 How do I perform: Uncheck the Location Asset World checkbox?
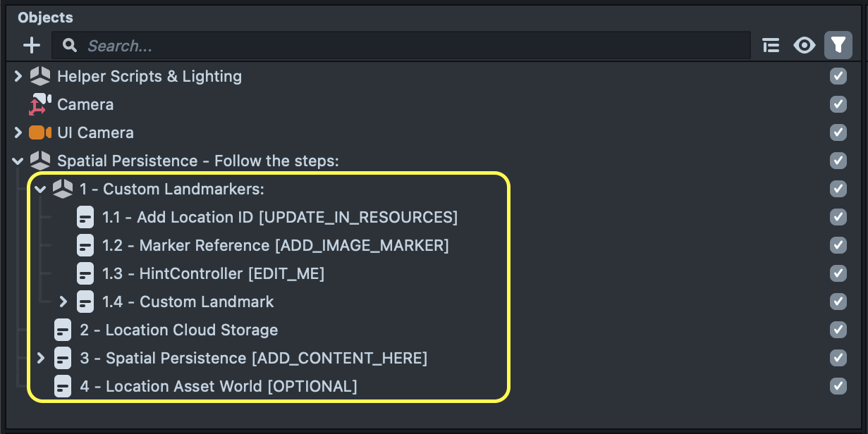838,386
